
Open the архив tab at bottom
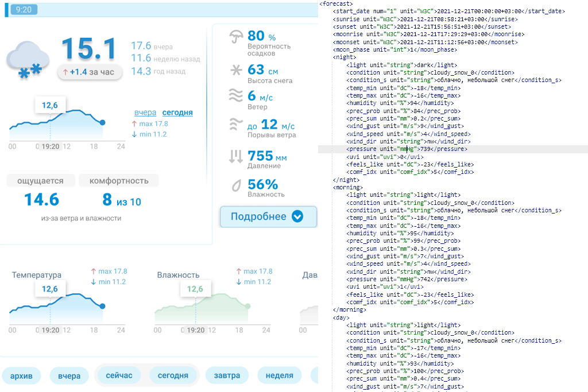click(x=25, y=376)
